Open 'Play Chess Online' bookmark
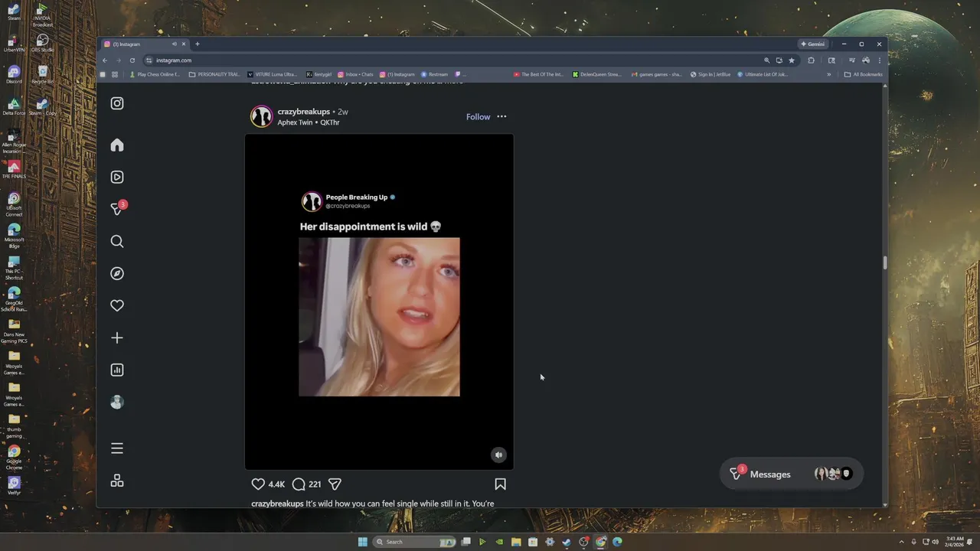This screenshot has height=551, width=980. tap(154, 74)
